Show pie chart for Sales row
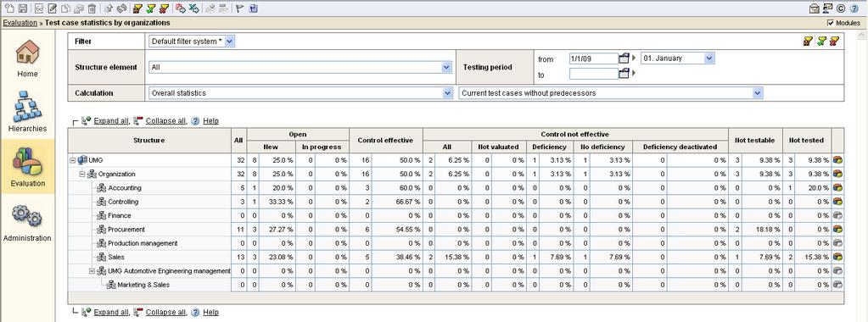This screenshot has height=322, width=868. [x=837, y=257]
